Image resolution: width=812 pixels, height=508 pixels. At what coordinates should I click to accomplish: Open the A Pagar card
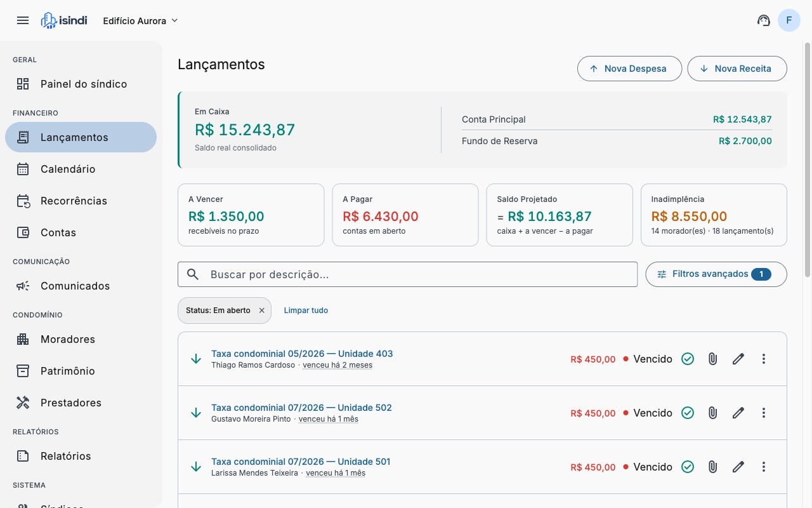[405, 215]
